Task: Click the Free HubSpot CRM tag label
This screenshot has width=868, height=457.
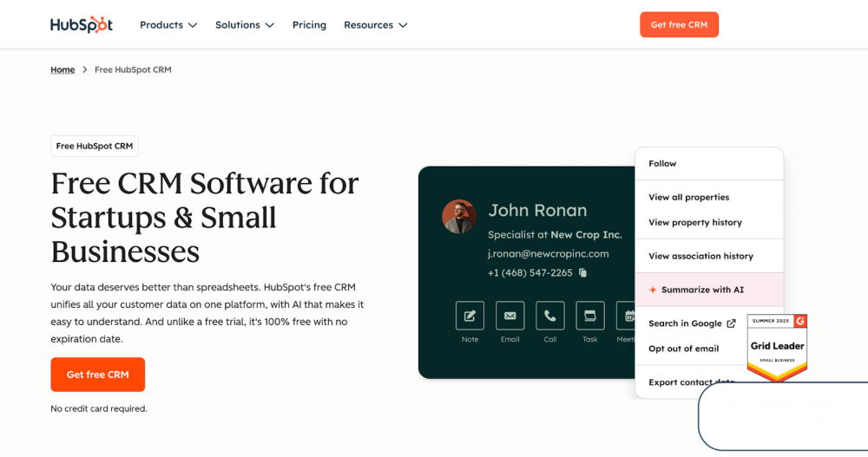Action: coord(95,146)
